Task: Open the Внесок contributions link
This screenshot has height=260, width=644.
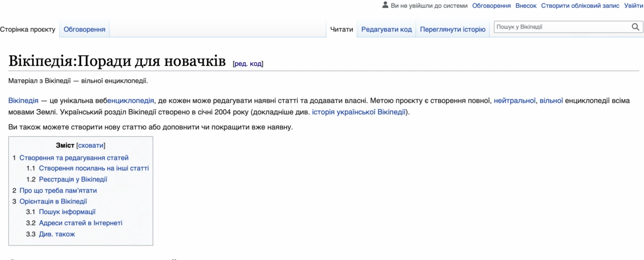Action: [526, 6]
